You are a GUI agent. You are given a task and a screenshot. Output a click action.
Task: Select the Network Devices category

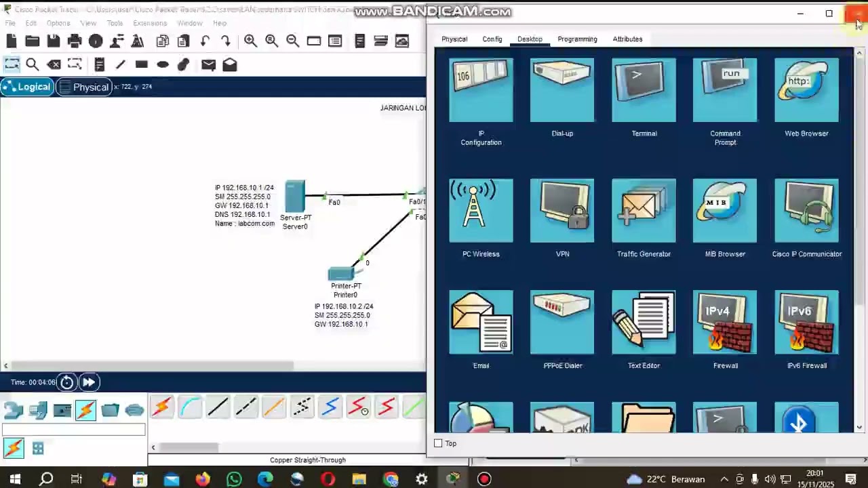tap(13, 410)
